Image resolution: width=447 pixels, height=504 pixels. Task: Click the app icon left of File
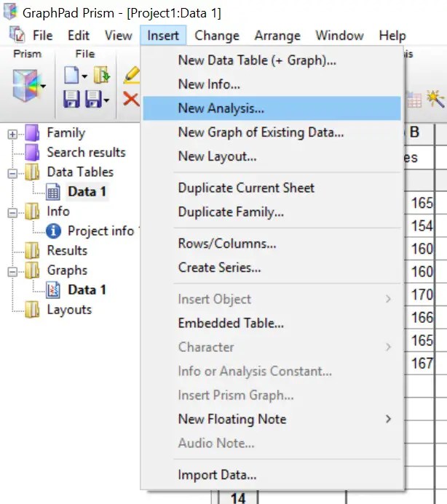coord(17,35)
